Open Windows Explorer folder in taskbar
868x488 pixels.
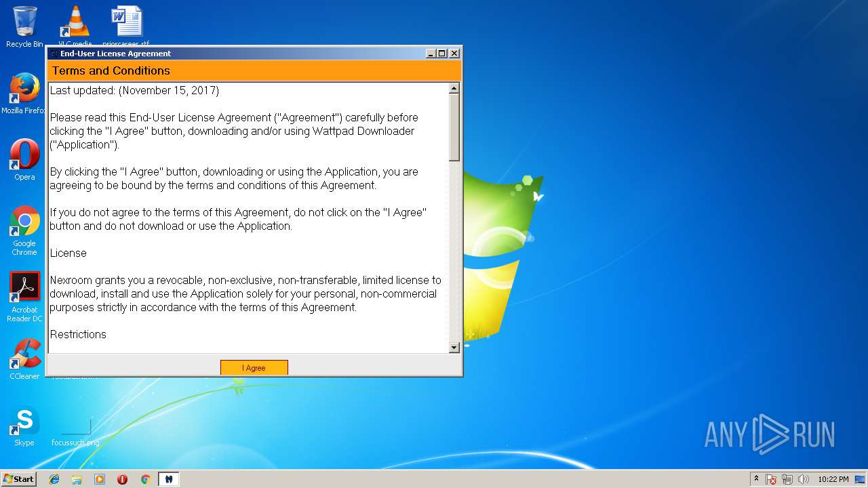point(77,479)
